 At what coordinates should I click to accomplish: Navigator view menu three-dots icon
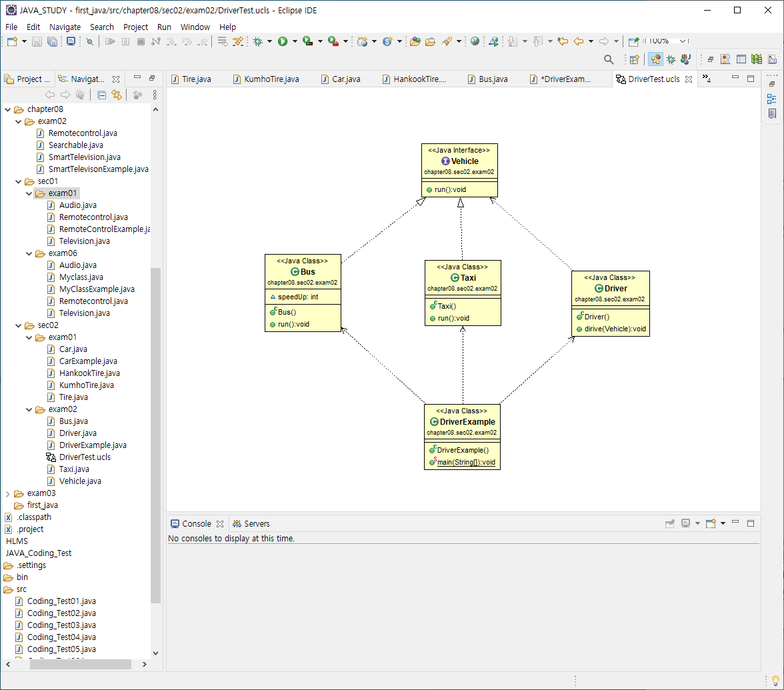[x=155, y=95]
